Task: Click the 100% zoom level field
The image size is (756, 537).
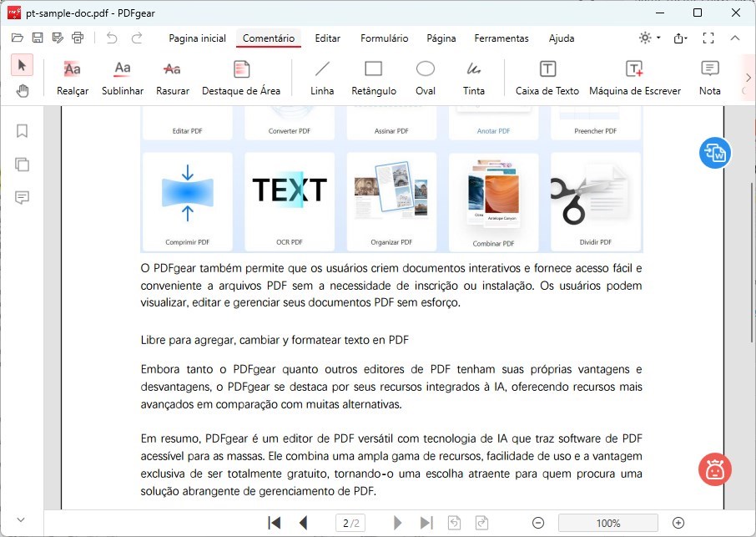Action: (x=608, y=523)
